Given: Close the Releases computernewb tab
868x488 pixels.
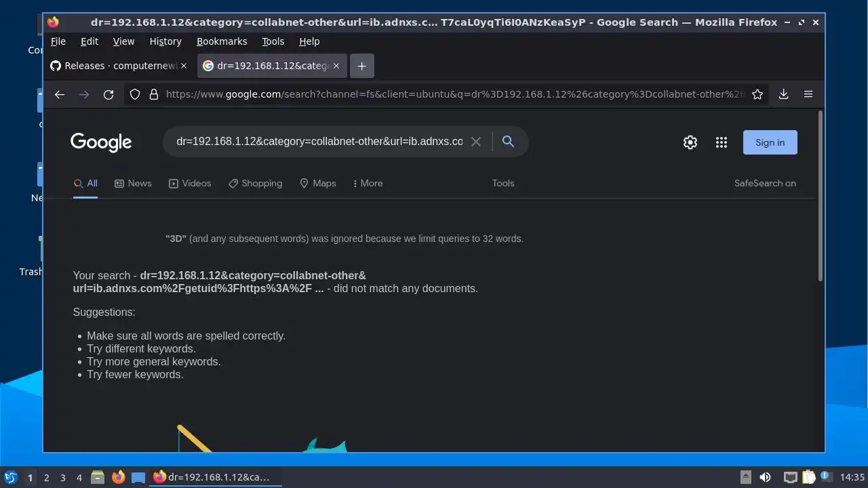Looking at the screenshot, I should [183, 66].
